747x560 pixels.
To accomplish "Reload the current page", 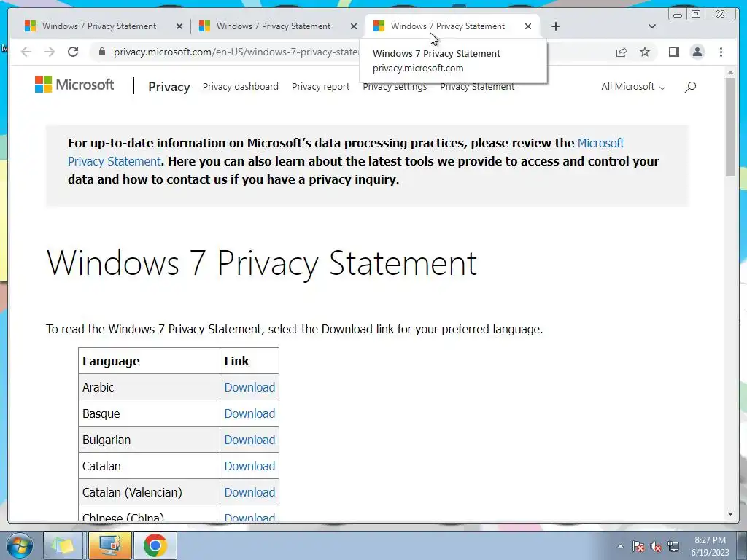I will click(x=73, y=52).
